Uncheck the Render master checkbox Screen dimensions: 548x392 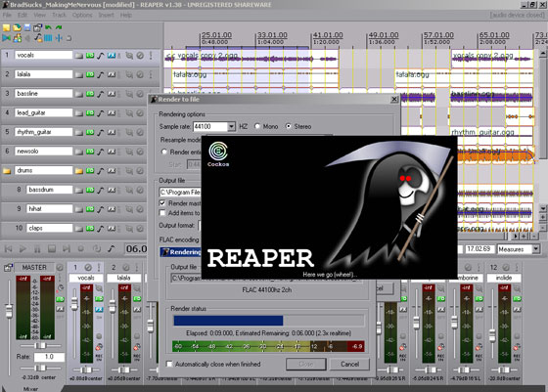pyautogui.click(x=162, y=202)
